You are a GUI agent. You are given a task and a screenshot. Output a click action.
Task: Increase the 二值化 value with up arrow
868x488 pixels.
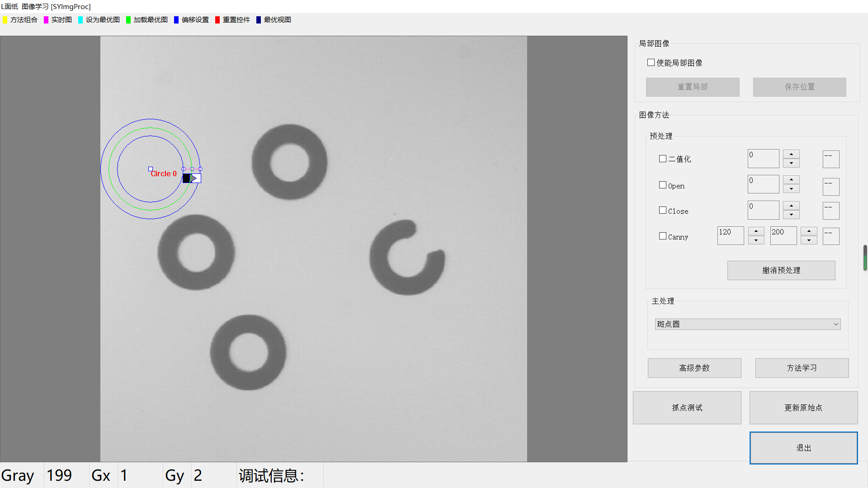791,154
